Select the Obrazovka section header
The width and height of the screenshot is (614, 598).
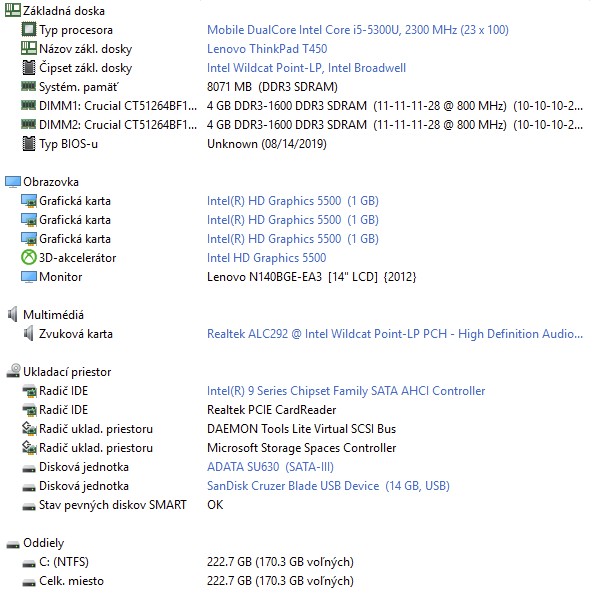tap(51, 182)
